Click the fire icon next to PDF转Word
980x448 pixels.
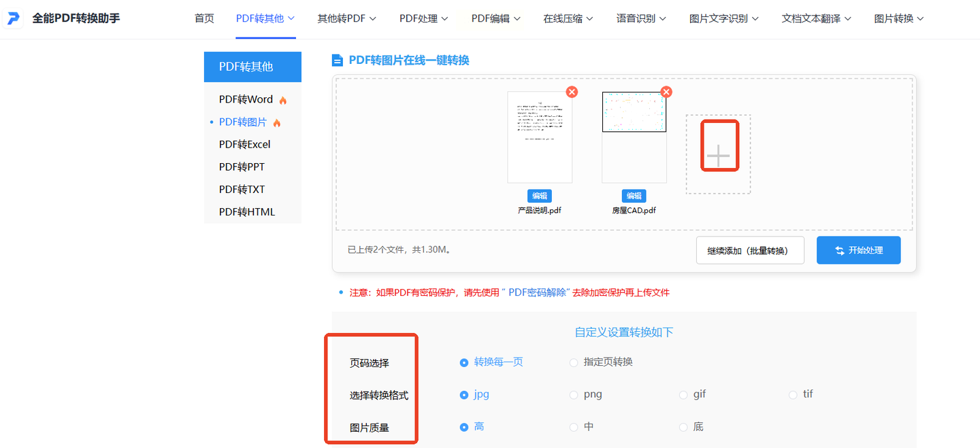click(x=283, y=101)
